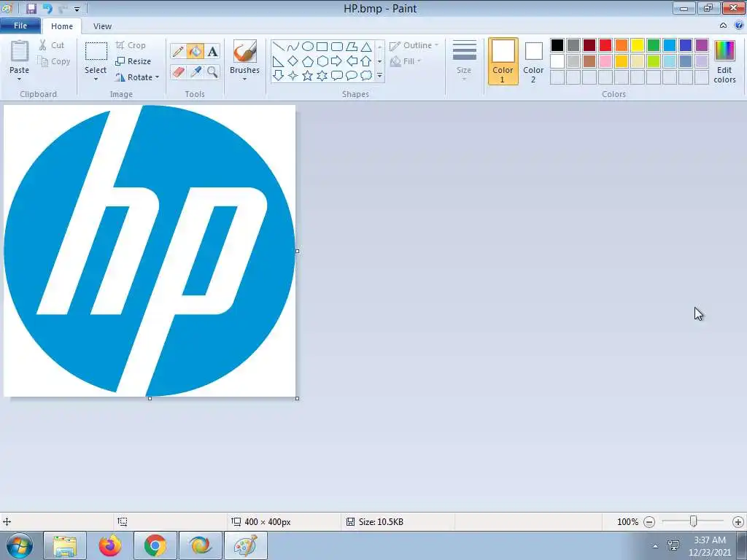The height and width of the screenshot is (560, 747).
Task: Click zoom in plus button
Action: (738, 522)
